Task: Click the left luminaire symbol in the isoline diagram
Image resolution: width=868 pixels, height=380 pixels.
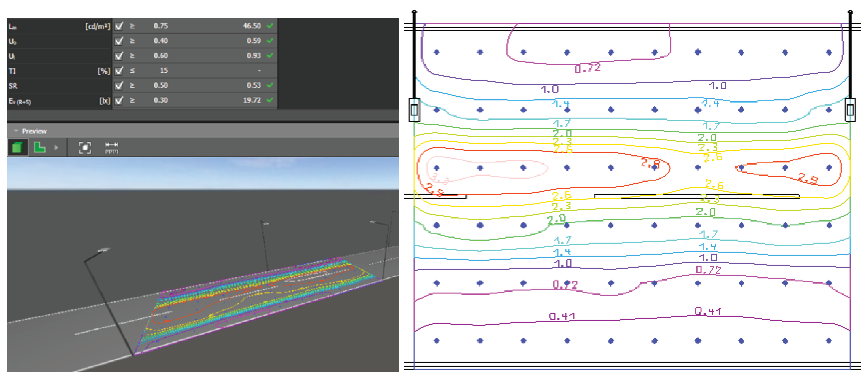Action: (x=415, y=110)
